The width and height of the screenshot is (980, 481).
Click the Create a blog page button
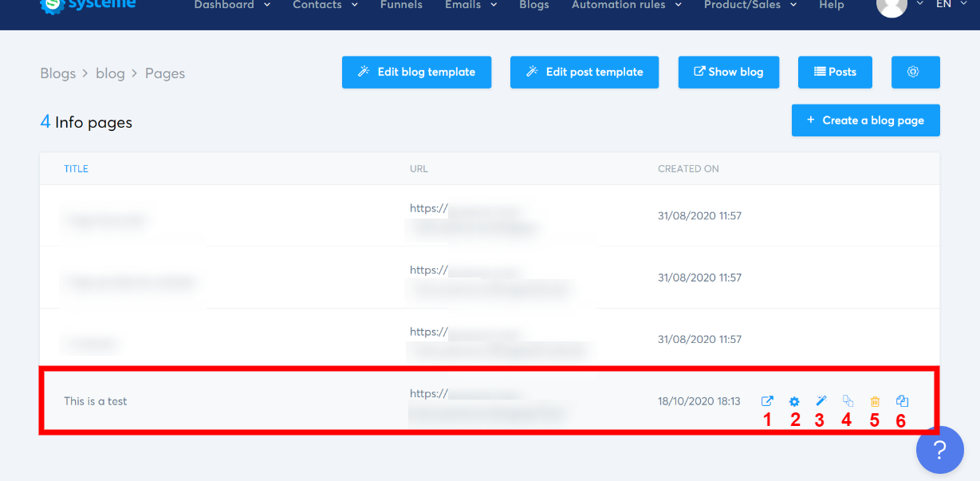pyautogui.click(x=865, y=120)
